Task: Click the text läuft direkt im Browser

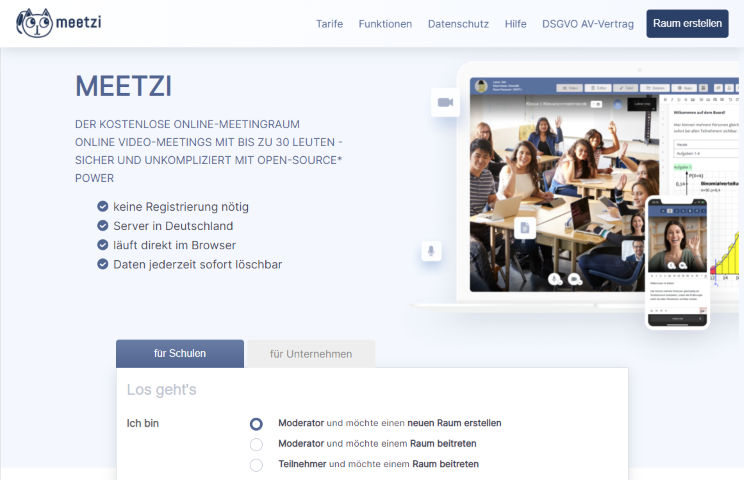Action: click(x=175, y=245)
